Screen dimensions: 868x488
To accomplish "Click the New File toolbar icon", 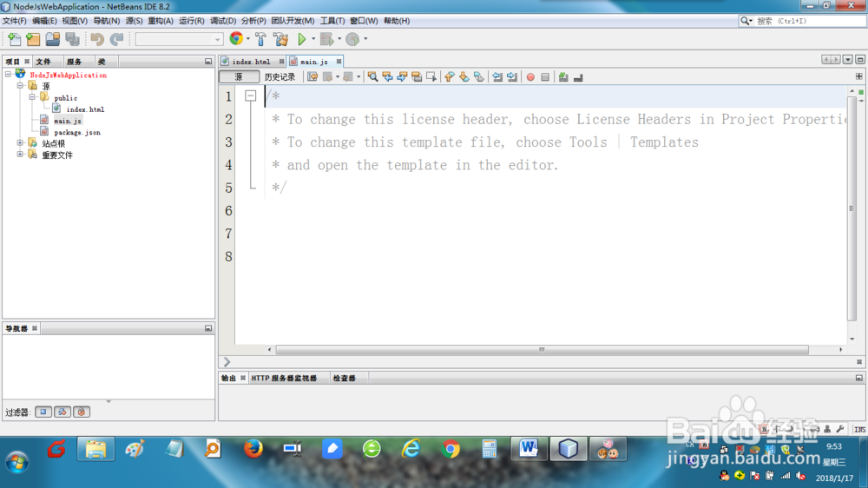I will [15, 39].
